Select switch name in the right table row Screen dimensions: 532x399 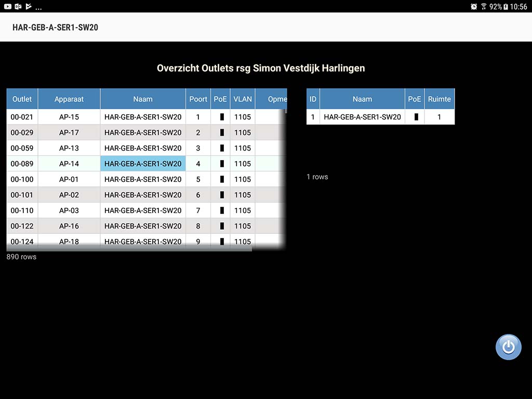[x=362, y=117]
